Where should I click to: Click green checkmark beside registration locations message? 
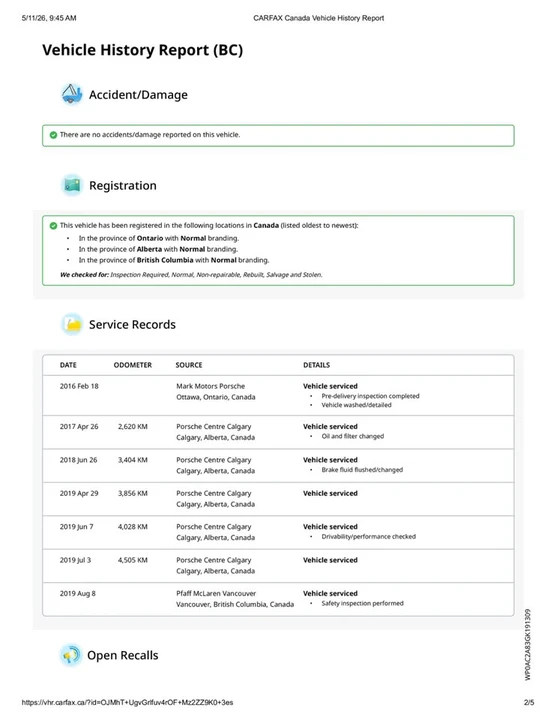(53, 225)
